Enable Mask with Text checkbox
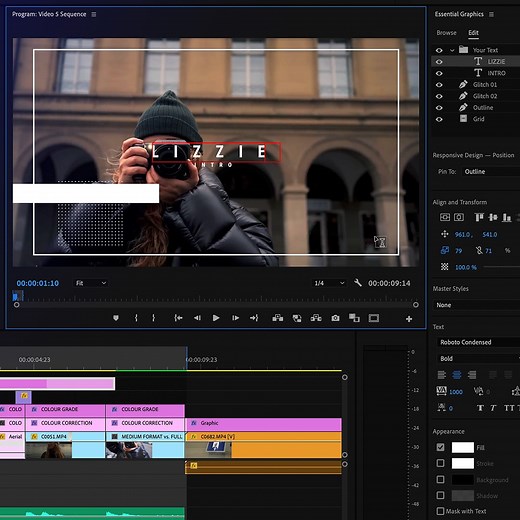520x520 pixels. coord(440,511)
